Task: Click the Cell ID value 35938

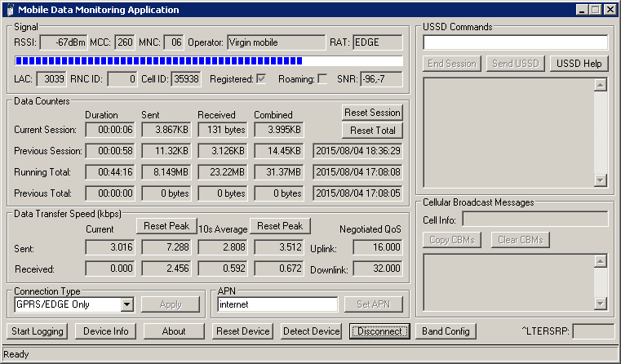Action: (x=186, y=79)
